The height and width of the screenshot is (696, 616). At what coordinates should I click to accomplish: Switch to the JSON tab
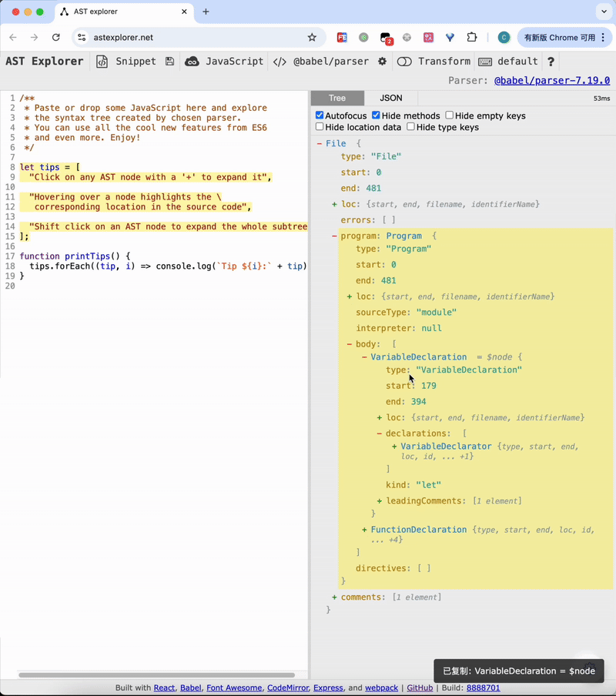click(x=391, y=98)
